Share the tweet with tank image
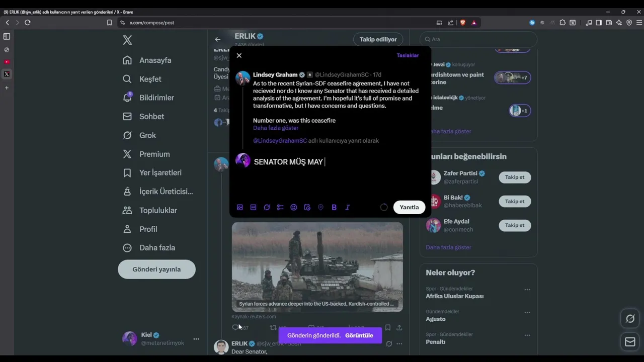This screenshot has height=362, width=644. coord(399,327)
